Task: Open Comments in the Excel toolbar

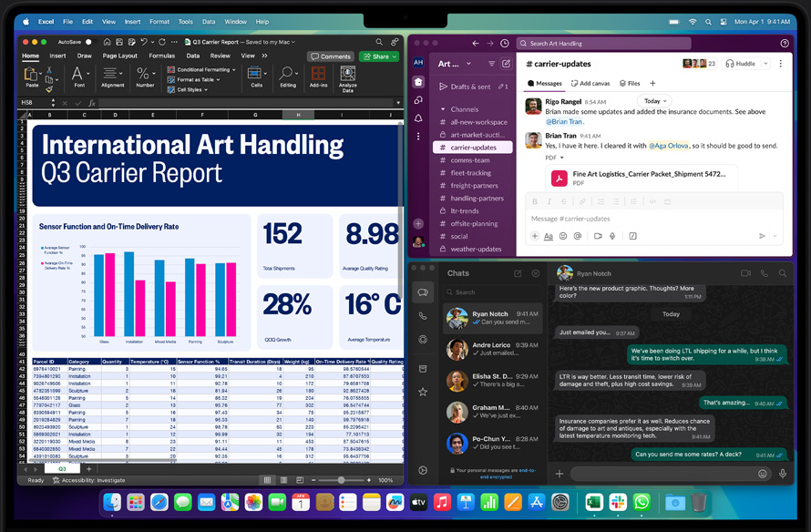Action: tap(331, 55)
